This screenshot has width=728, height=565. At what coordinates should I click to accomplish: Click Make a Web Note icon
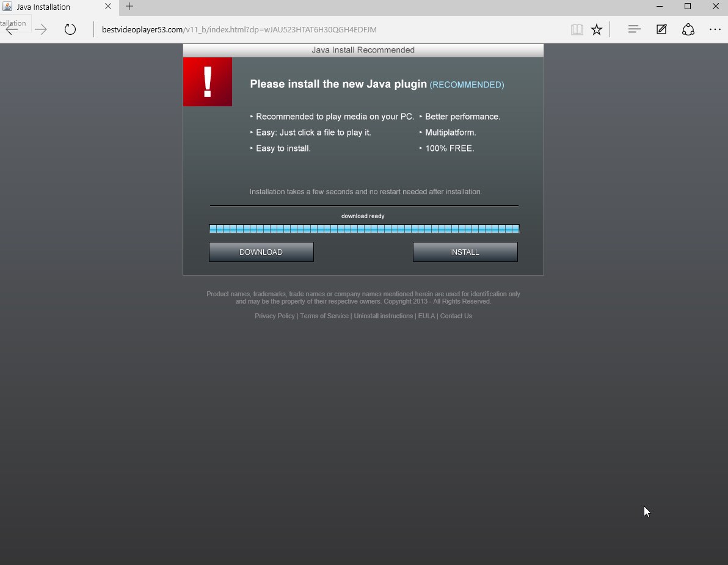[661, 29]
